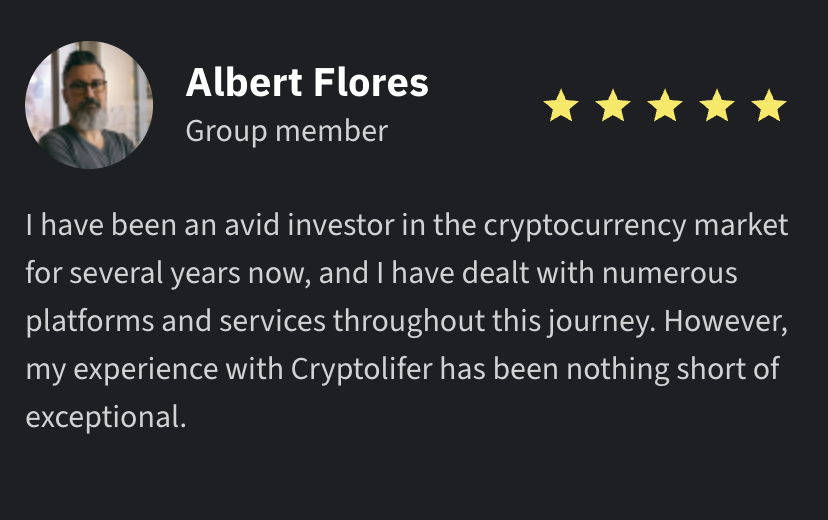Choose the fourth rating star
Viewport: 828px width, 520px height.
[x=717, y=105]
